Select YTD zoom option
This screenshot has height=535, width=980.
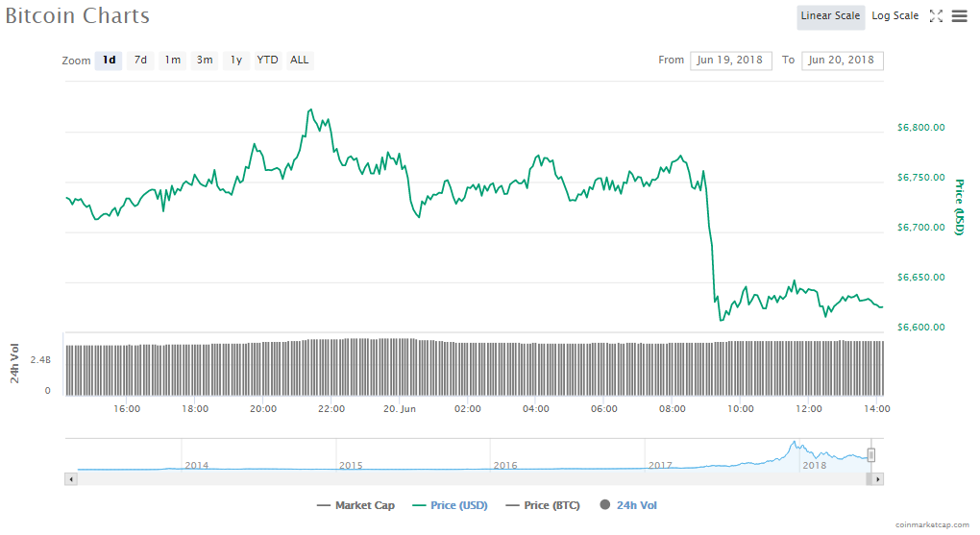click(x=268, y=61)
